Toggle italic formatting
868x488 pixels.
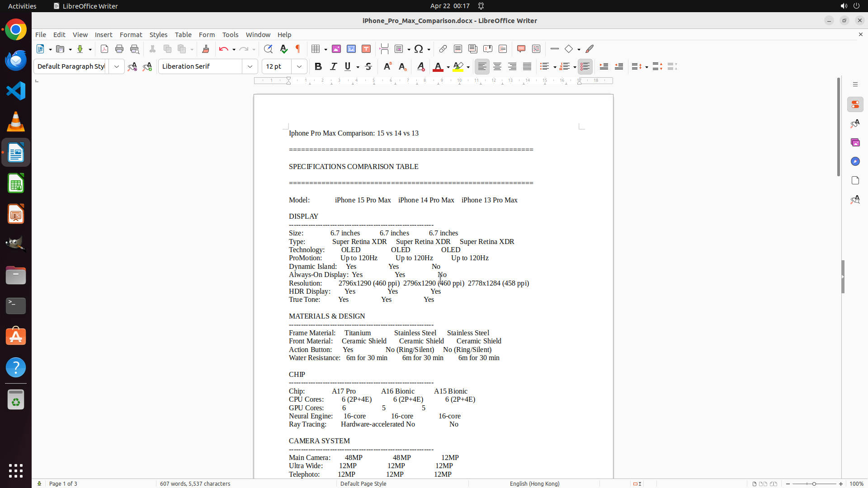tap(333, 66)
